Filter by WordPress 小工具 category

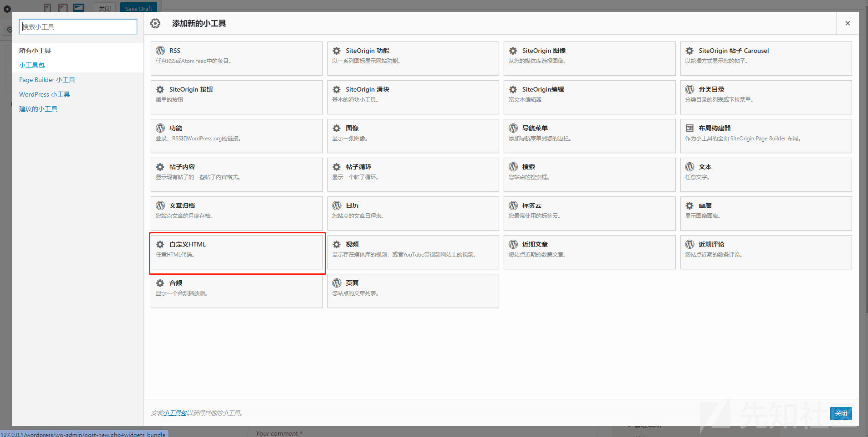pyautogui.click(x=44, y=94)
